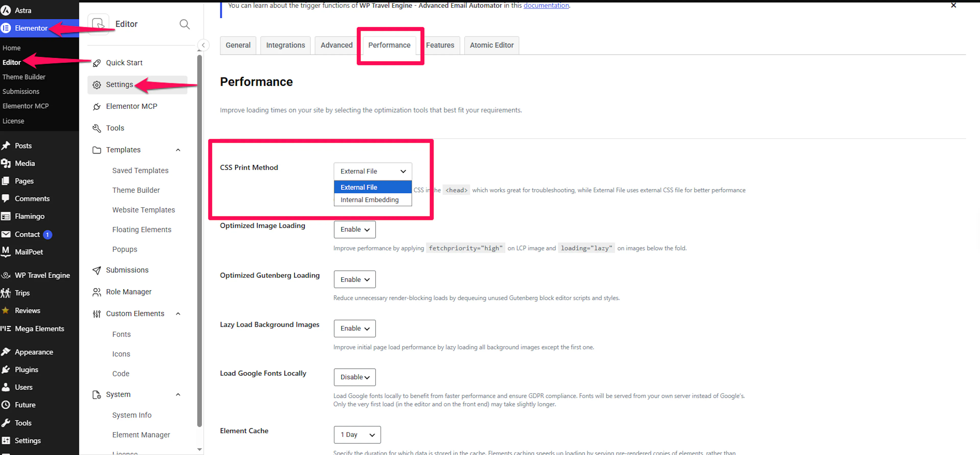Image resolution: width=980 pixels, height=455 pixels.
Task: Switch to the Atomic Editor tab
Action: pos(492,45)
